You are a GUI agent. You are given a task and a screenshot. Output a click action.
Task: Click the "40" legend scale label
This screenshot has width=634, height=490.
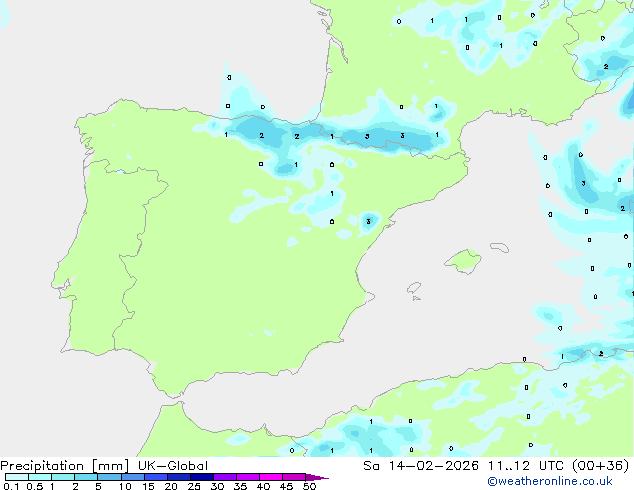pyautogui.click(x=263, y=486)
